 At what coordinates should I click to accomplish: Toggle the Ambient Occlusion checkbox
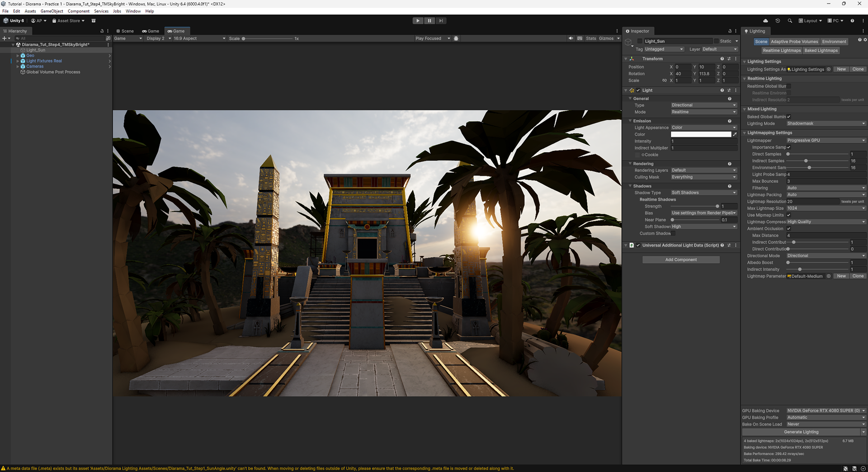pos(789,229)
